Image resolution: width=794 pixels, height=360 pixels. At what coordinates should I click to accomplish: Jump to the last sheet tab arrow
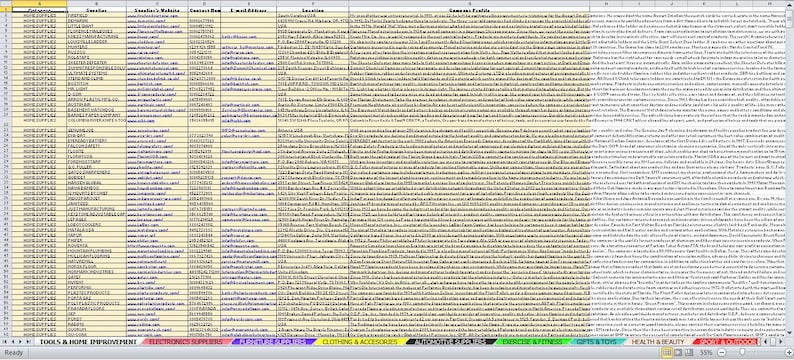[28, 342]
